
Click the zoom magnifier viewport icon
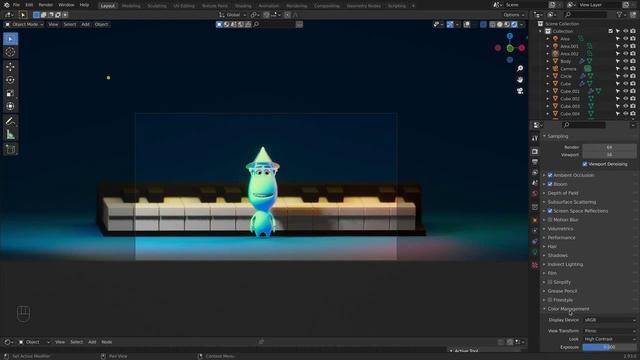[520, 68]
